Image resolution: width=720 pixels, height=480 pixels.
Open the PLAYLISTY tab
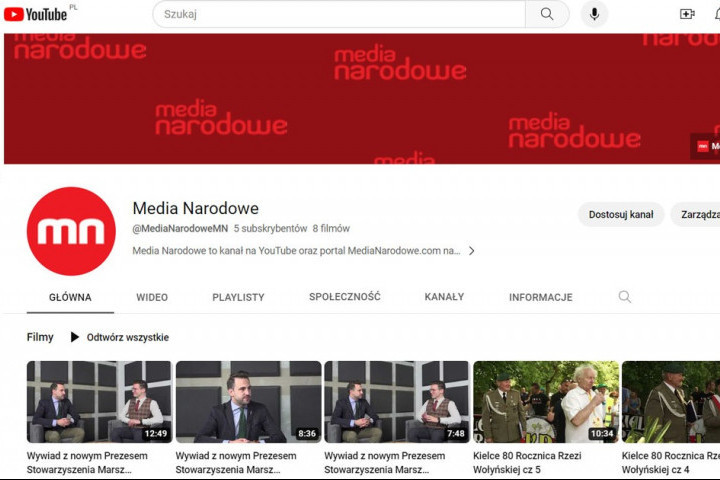click(238, 297)
